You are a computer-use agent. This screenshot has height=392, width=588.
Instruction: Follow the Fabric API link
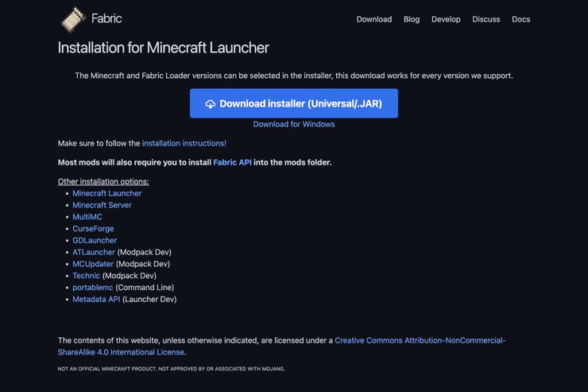click(233, 162)
